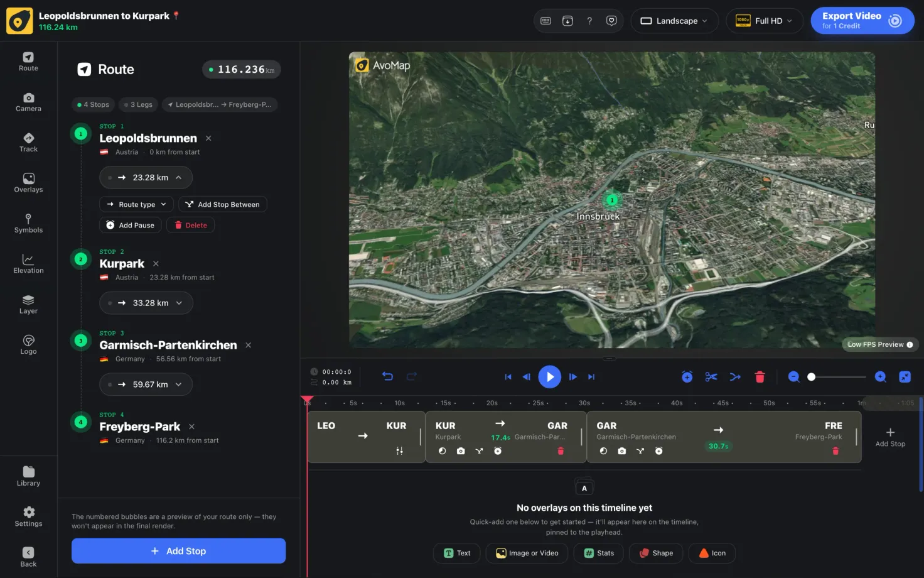
Task: Open the Camera panel in sidebar
Action: (28, 102)
